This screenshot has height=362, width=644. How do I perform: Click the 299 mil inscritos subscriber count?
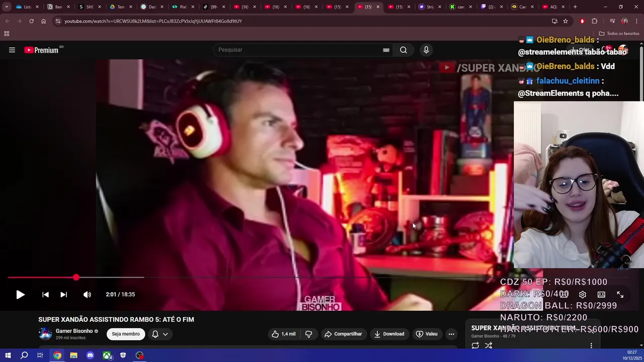(x=70, y=338)
